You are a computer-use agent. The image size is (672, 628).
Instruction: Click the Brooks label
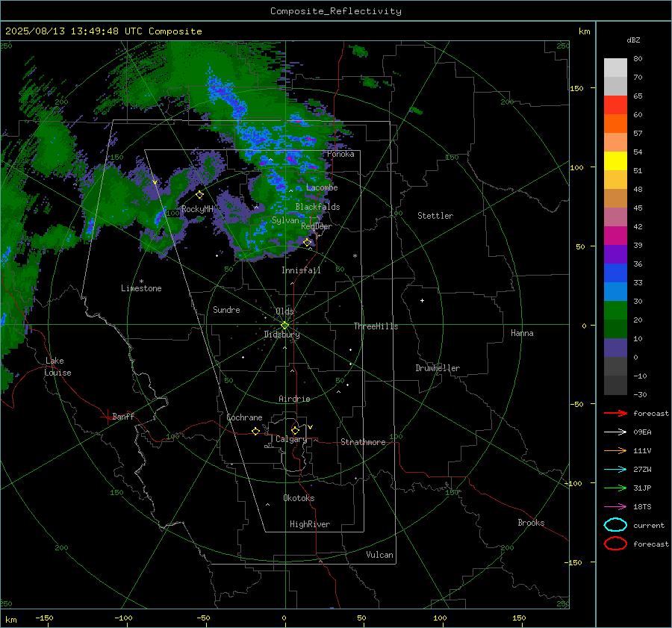pyautogui.click(x=531, y=523)
